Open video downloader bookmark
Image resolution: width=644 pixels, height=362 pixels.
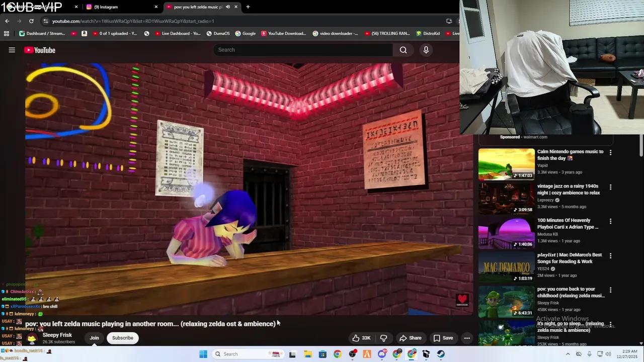(335, 34)
